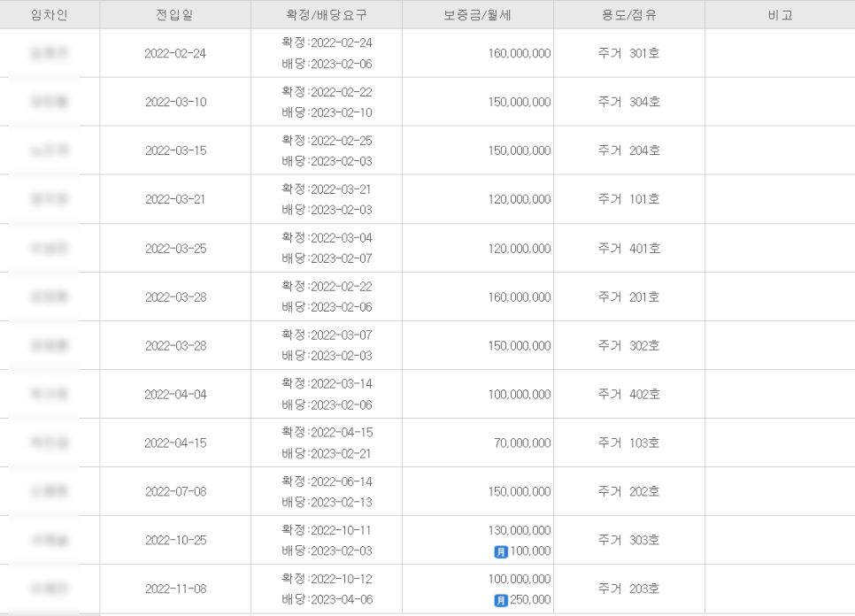This screenshot has height=616, width=855.
Task: Click the 확정:2022-04-15 text
Action: tap(327, 432)
